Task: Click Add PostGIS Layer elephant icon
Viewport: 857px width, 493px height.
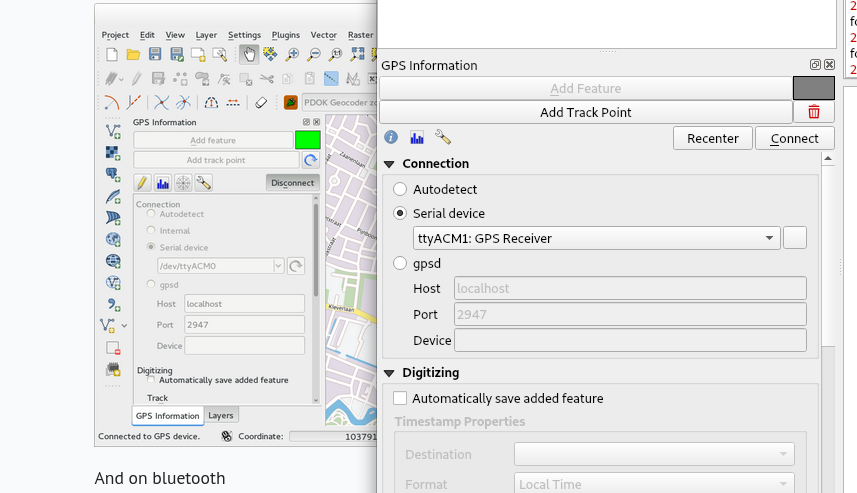Action: 113,174
